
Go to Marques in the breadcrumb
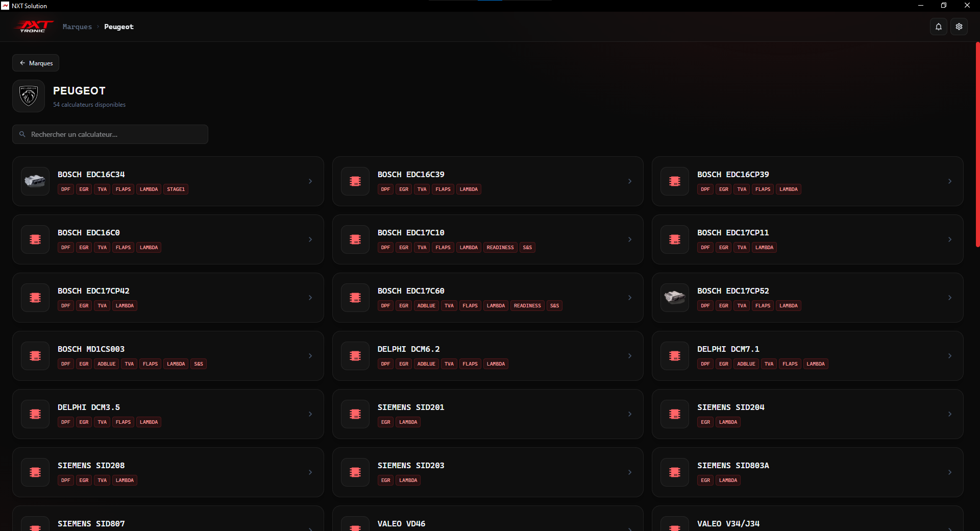[77, 27]
